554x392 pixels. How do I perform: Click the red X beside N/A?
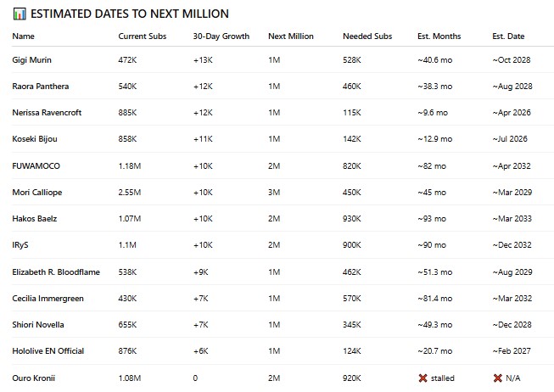(x=497, y=378)
